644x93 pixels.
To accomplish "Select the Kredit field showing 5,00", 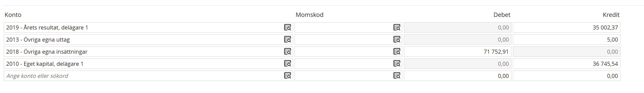I will click(566, 40).
